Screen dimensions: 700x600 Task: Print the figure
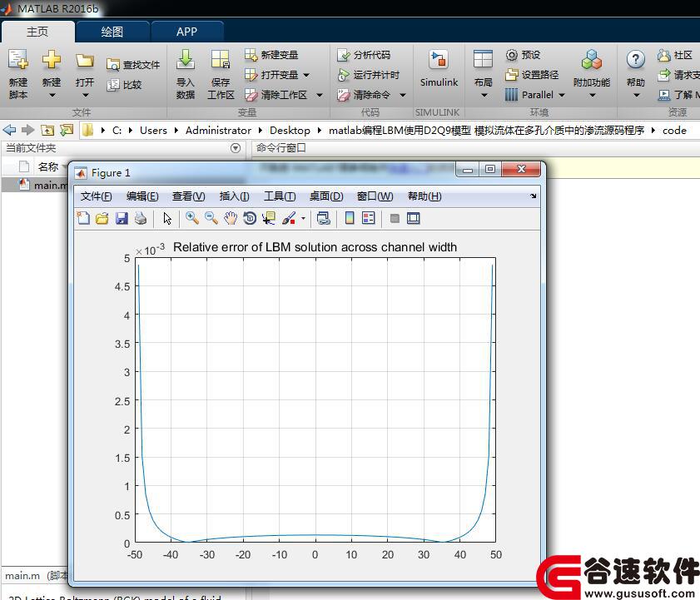[141, 218]
